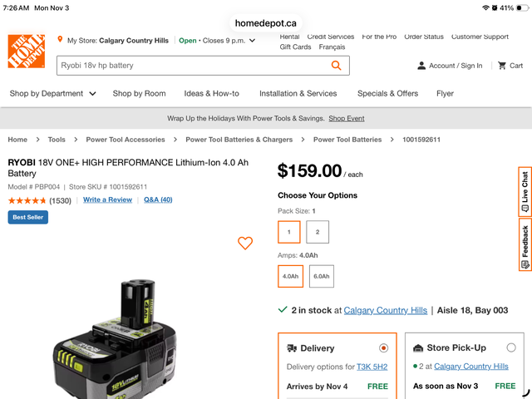
Task: Click the Tools breadcrumb
Action: [57, 140]
